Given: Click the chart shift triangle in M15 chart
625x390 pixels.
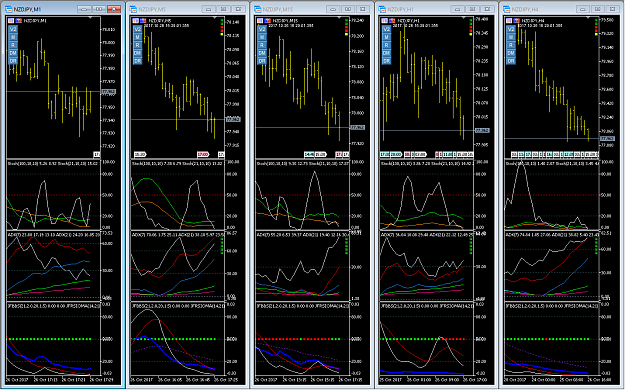Looking at the screenshot, I should tap(339, 18).
